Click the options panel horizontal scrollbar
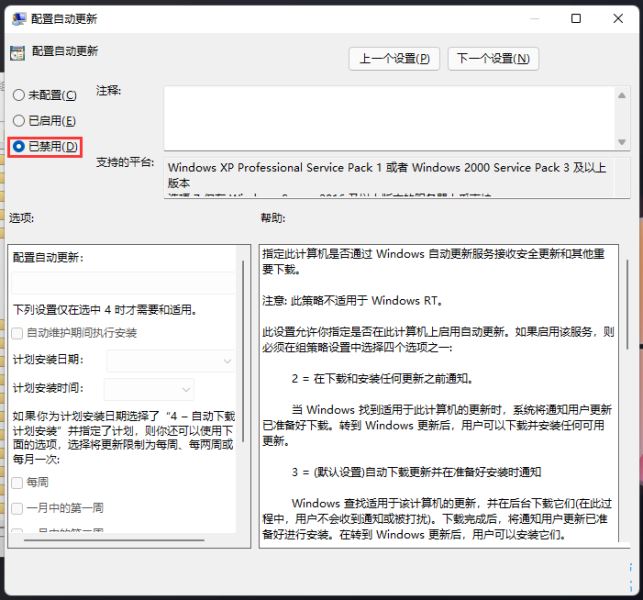 [x=114, y=540]
